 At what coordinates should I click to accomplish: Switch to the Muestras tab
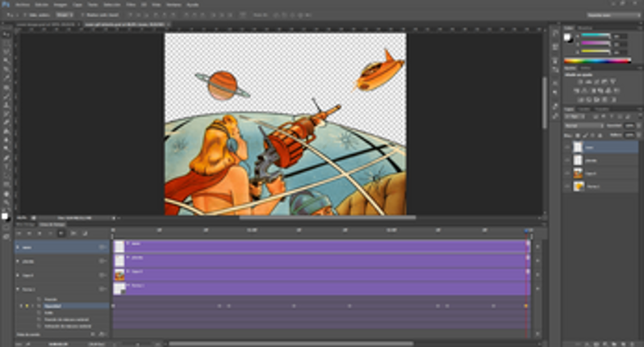585,28
